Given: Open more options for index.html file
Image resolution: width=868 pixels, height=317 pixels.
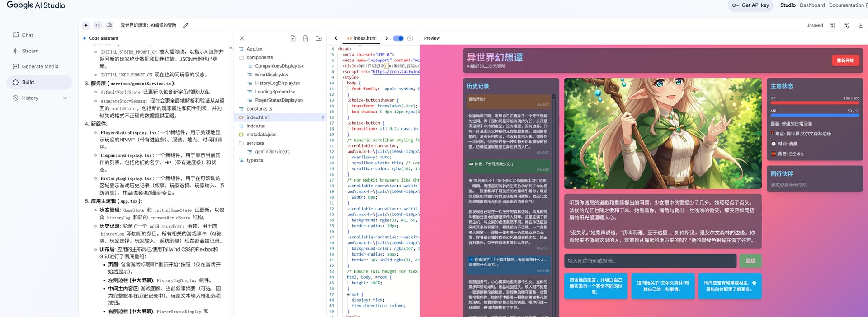Looking at the screenshot, I should coord(323,117).
